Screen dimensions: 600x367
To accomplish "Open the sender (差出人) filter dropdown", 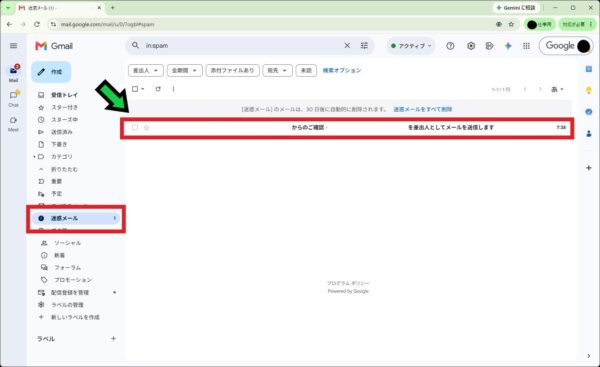I will pyautogui.click(x=145, y=70).
